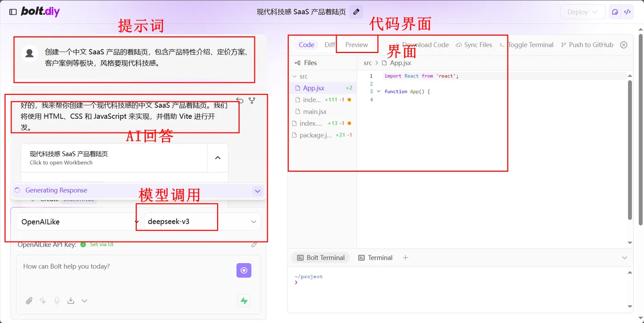The image size is (644, 323).
Task: Edit the chat title with pencil icon
Action: (356, 12)
